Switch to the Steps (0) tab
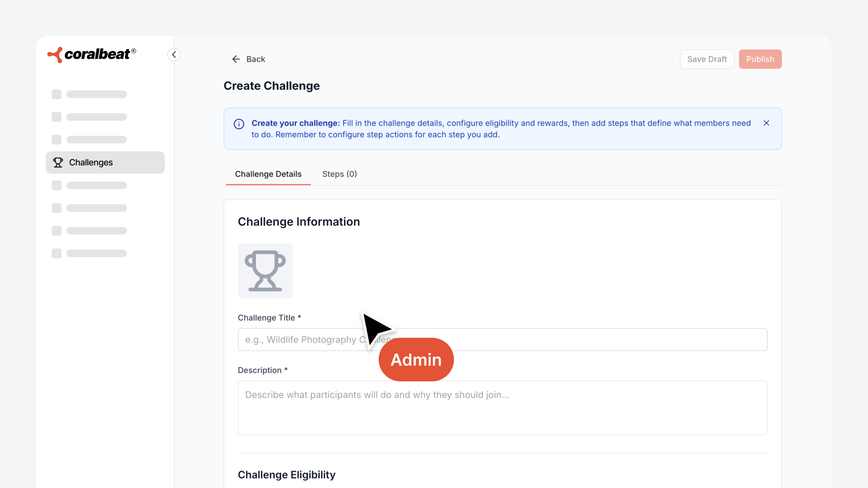 [340, 174]
